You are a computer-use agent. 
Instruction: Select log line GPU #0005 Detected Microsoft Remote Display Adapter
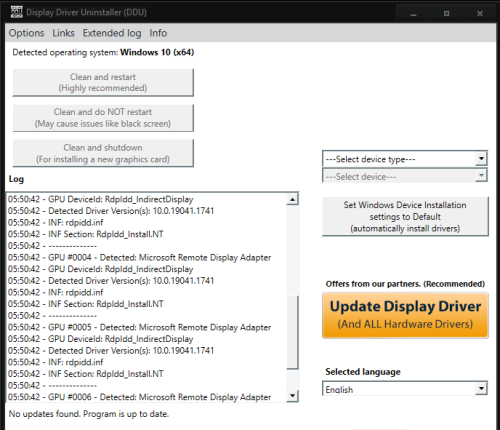[x=139, y=327]
